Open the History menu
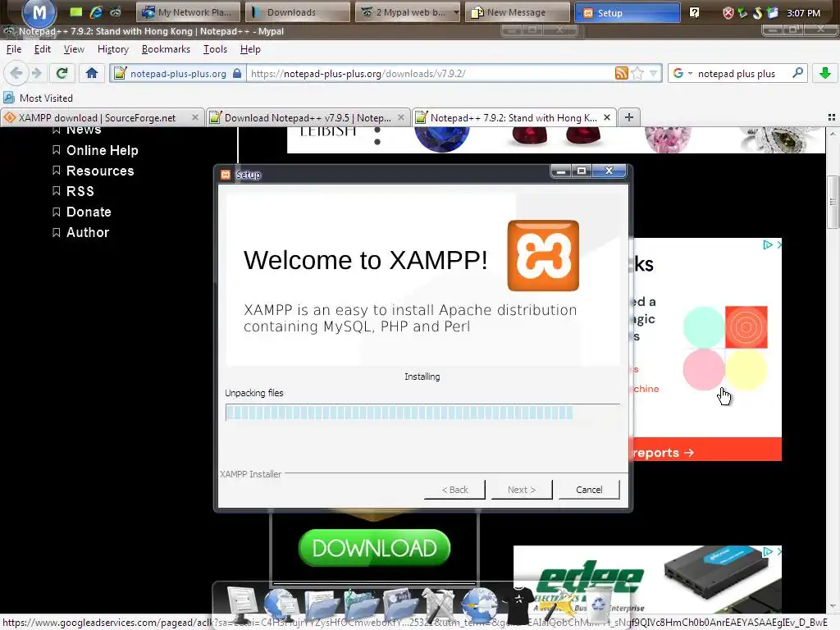This screenshot has height=630, width=840. pos(113,49)
